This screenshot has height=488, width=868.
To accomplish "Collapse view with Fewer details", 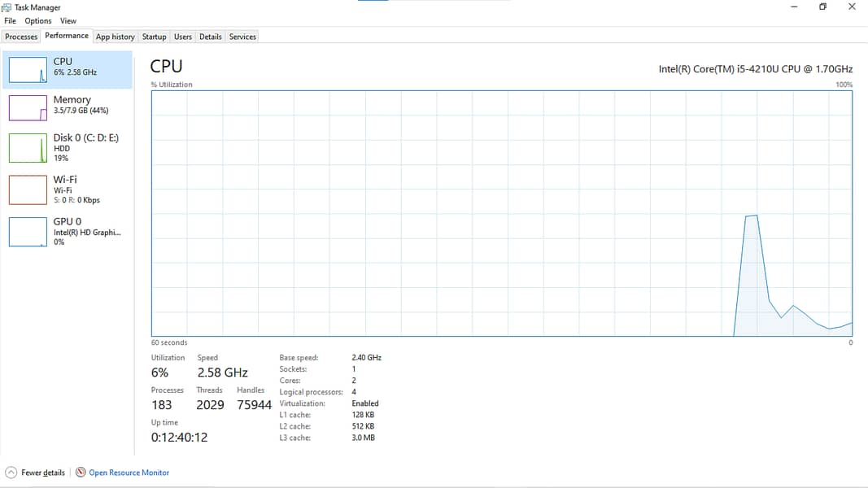I will coord(43,473).
